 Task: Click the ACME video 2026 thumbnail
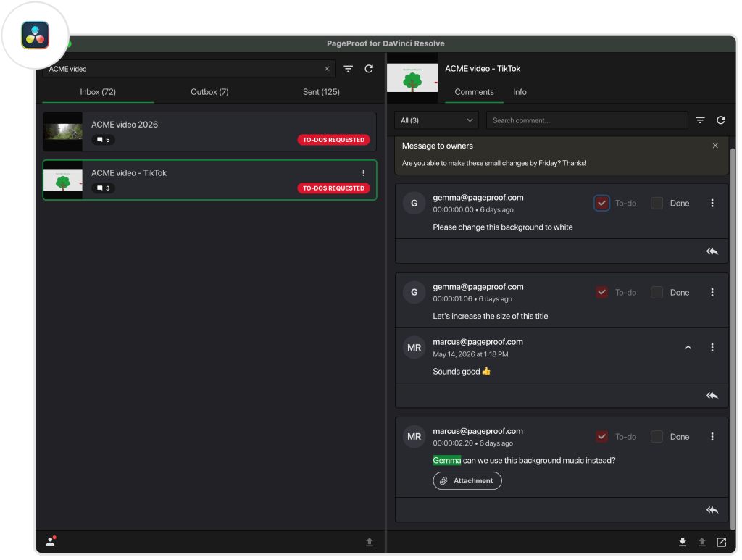point(62,131)
